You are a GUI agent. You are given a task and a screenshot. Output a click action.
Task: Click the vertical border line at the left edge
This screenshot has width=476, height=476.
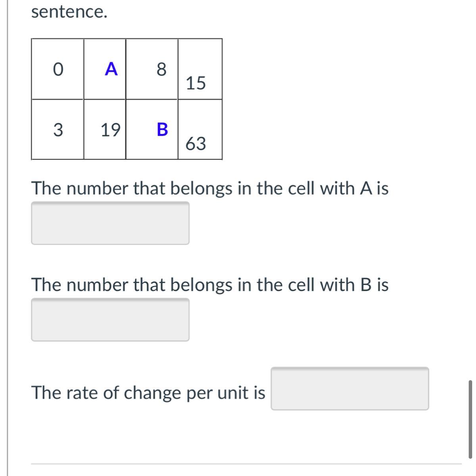[x=8, y=238]
